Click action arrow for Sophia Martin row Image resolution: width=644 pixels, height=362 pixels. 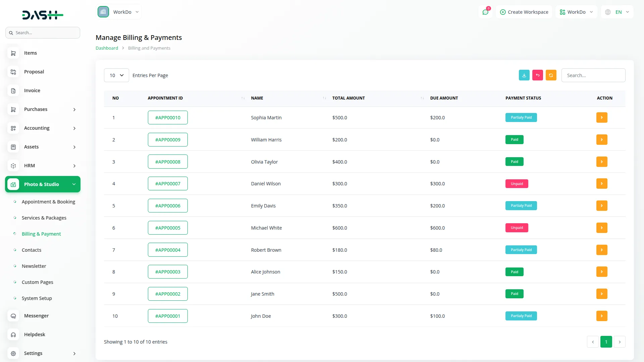tap(602, 118)
